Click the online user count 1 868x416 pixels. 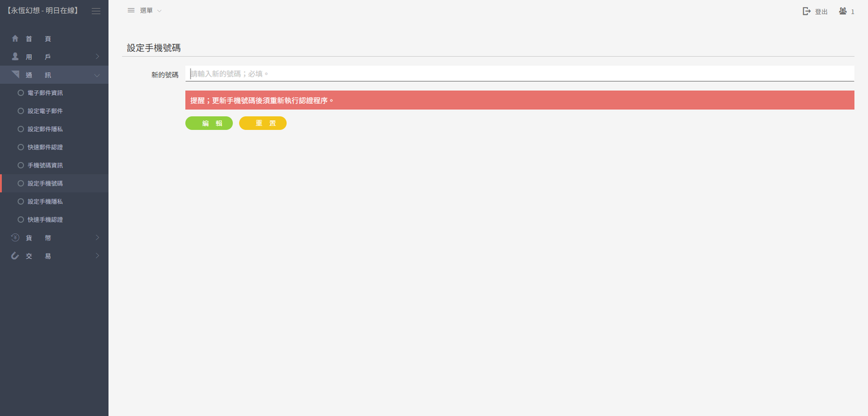852,12
